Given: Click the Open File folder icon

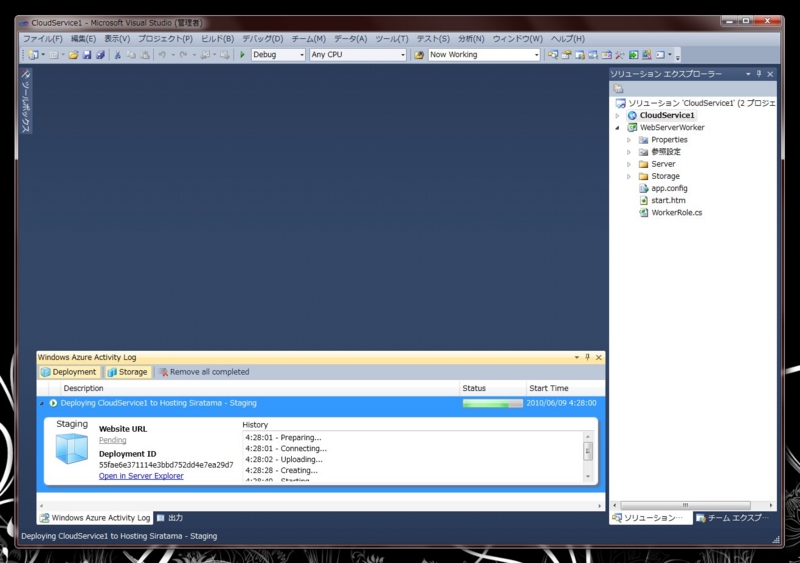Looking at the screenshot, I should tap(73, 55).
